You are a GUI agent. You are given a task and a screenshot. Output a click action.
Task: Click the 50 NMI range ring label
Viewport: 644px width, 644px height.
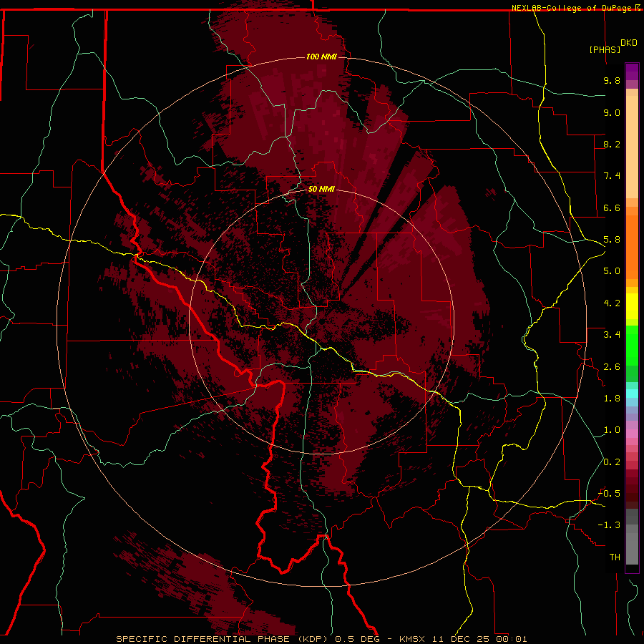[321, 189]
